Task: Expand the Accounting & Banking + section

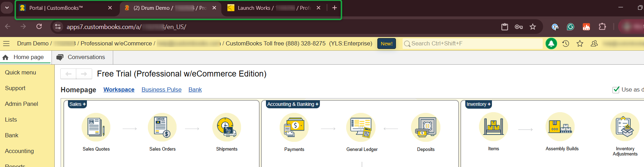Action: pos(293,104)
